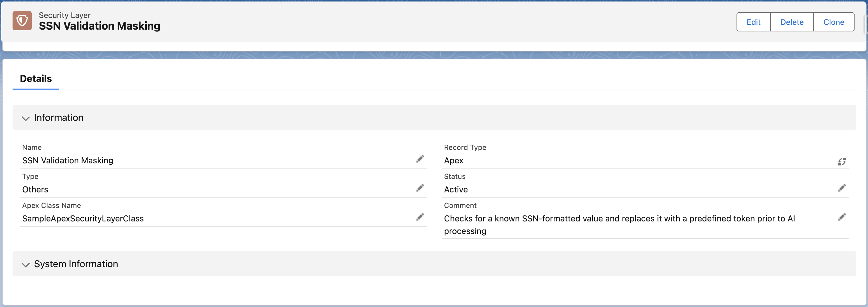The width and height of the screenshot is (868, 307).
Task: Click the Security Layer shield icon
Action: [22, 21]
